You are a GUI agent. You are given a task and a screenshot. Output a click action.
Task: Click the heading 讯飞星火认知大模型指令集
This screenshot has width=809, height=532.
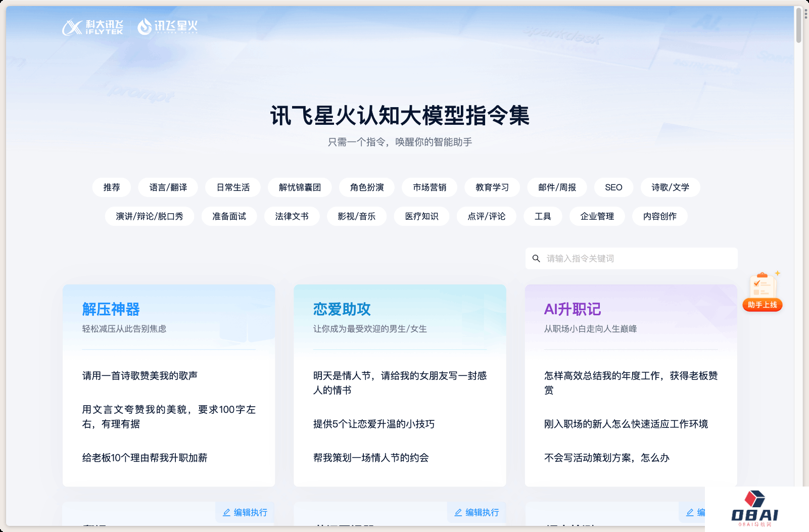pyautogui.click(x=400, y=116)
